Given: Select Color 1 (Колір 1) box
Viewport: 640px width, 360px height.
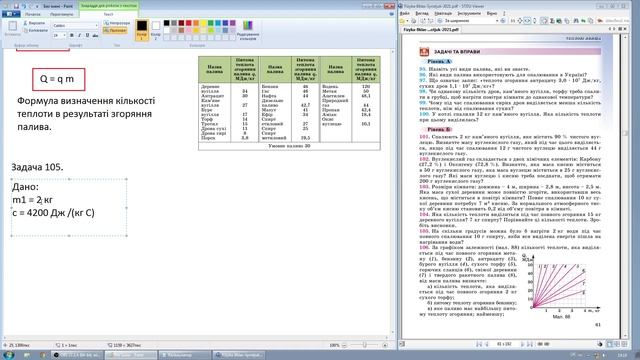Looking at the screenshot, I should tap(142, 30).
